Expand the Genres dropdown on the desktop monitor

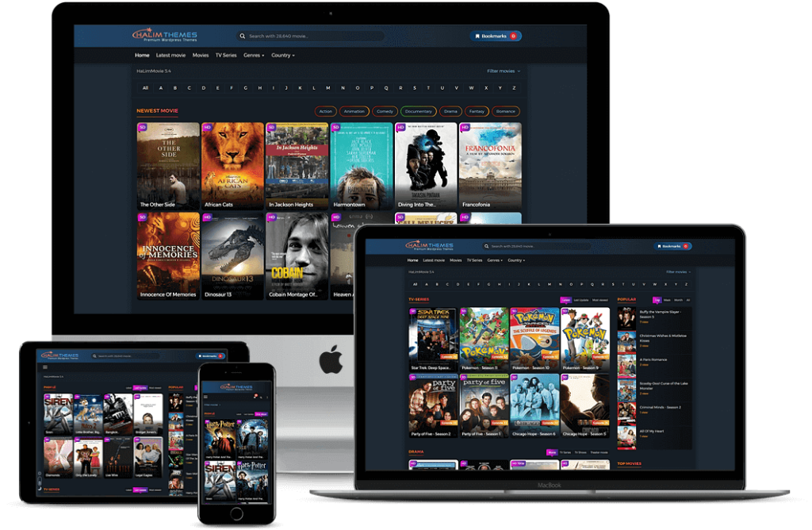tap(254, 56)
